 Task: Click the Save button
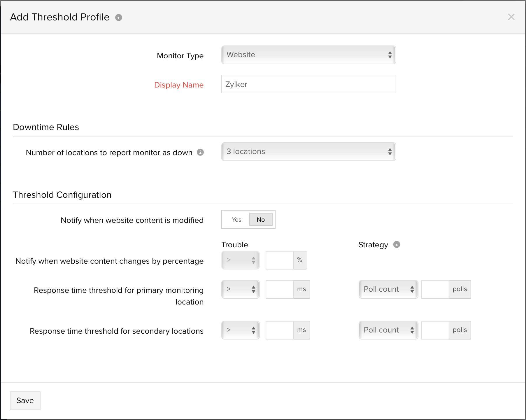click(x=25, y=401)
